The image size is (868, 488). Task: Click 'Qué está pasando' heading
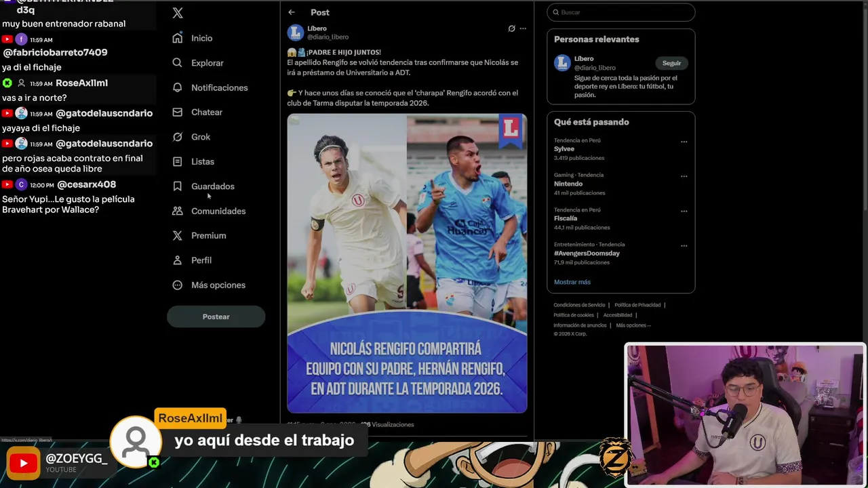click(591, 122)
